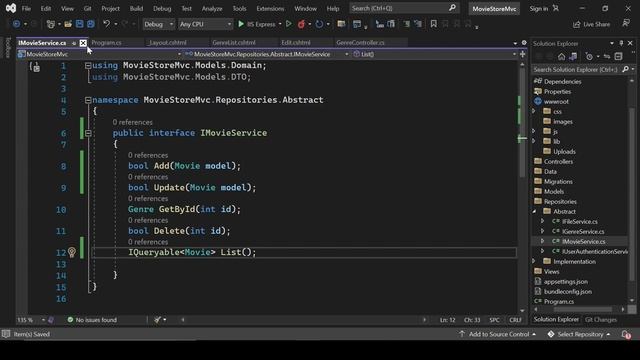The width and height of the screenshot is (640, 360).
Task: Collapse the IMovieService interface outlining box
Action: tap(88, 133)
